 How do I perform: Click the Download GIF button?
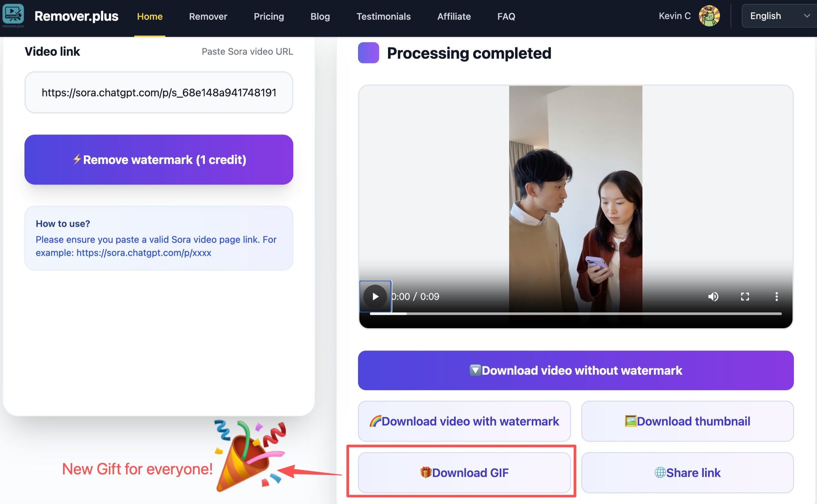464,472
